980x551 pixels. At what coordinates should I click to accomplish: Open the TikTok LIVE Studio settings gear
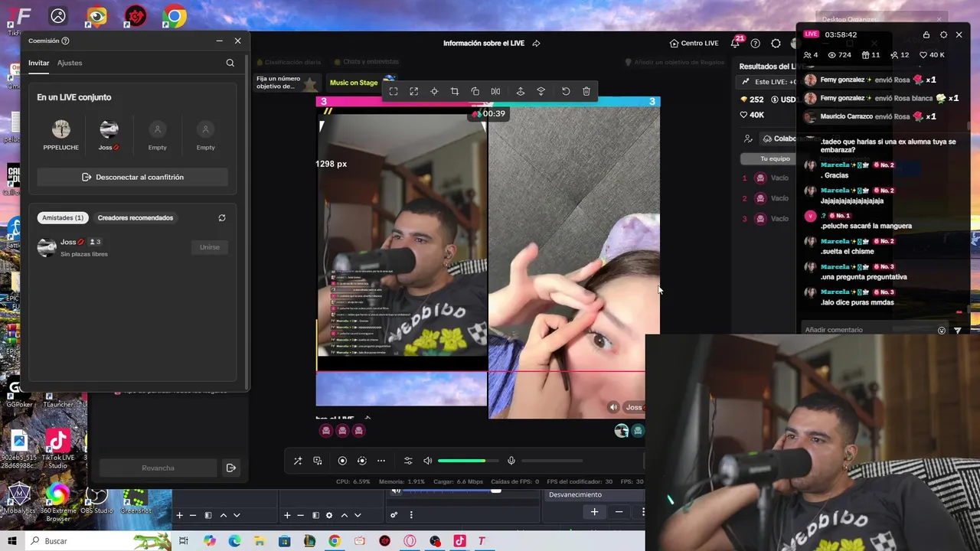point(776,44)
